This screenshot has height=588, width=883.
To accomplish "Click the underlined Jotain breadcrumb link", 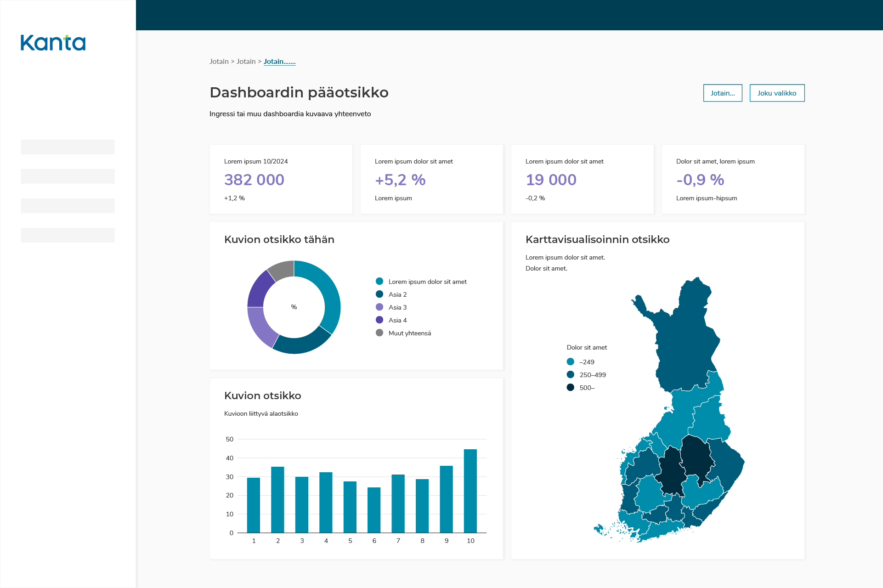I will pyautogui.click(x=279, y=62).
